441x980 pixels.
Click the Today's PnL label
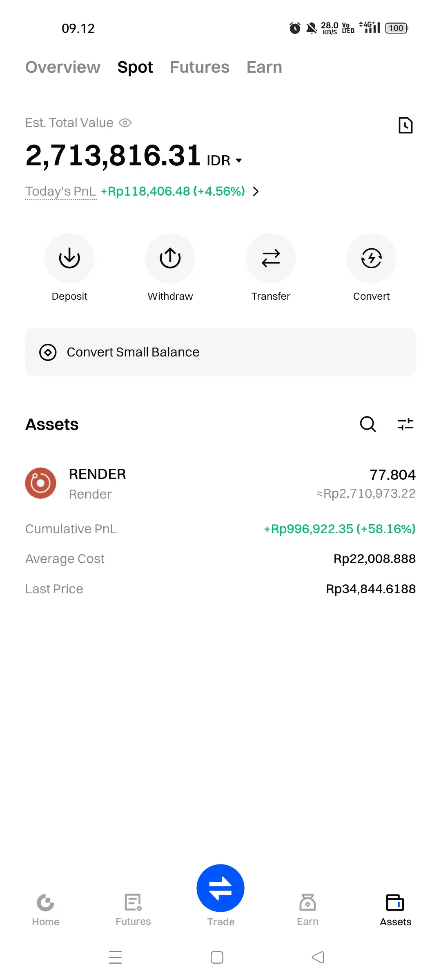pos(60,191)
